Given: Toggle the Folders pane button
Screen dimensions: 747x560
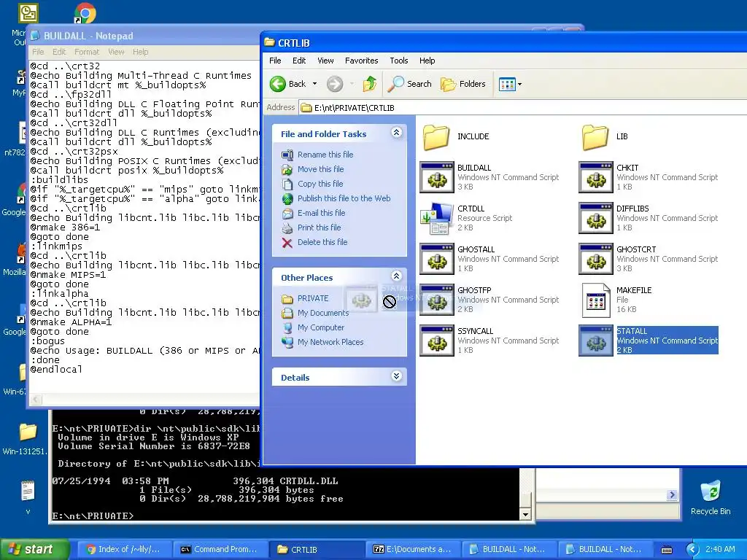Looking at the screenshot, I should click(x=463, y=84).
